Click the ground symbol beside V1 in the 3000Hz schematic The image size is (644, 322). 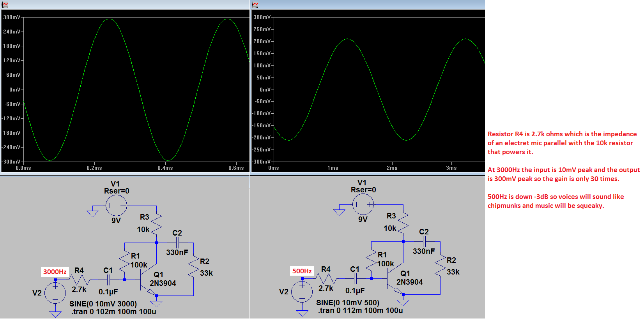pyautogui.click(x=92, y=213)
